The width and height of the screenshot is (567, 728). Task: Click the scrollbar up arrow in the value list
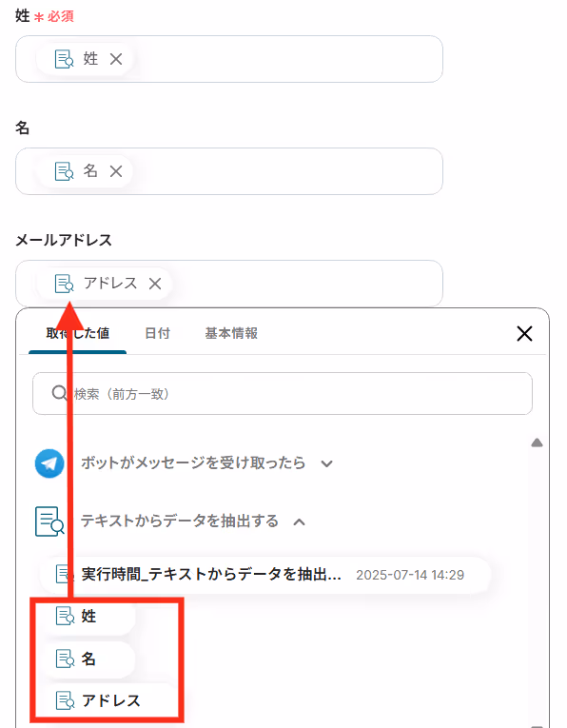click(537, 443)
